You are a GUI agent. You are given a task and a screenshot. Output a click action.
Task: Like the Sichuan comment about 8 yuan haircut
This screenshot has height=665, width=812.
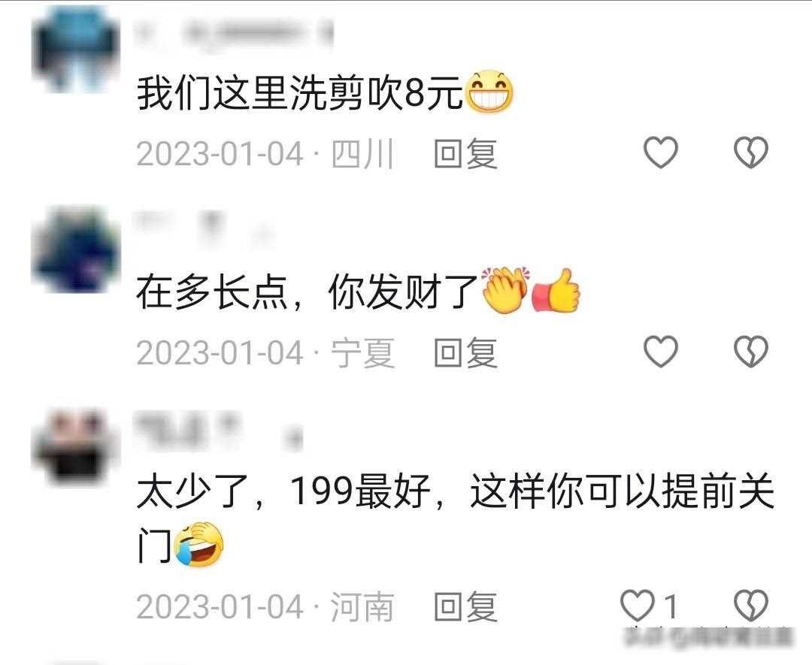coord(660,152)
